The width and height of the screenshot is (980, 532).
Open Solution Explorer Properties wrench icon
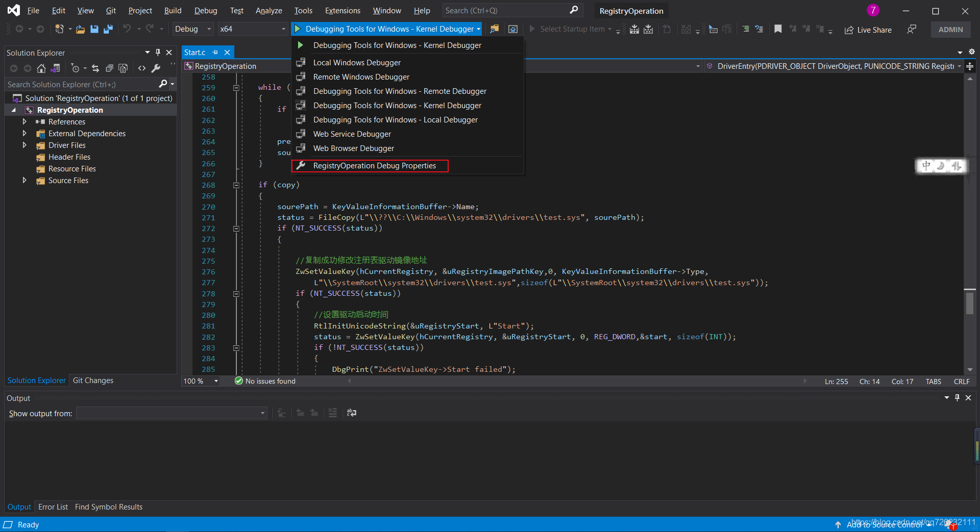coord(156,68)
